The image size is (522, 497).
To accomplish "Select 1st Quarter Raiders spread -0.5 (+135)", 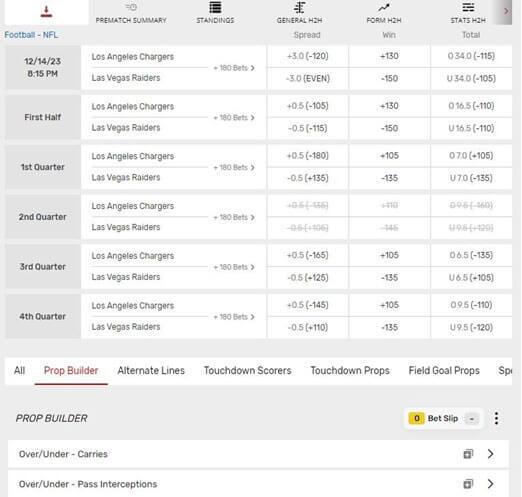I will point(308,178).
